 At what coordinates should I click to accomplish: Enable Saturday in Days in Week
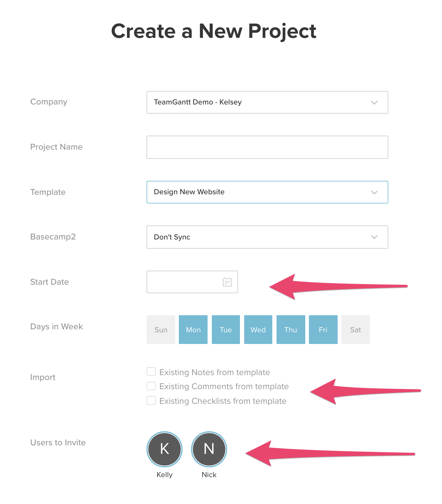355,330
